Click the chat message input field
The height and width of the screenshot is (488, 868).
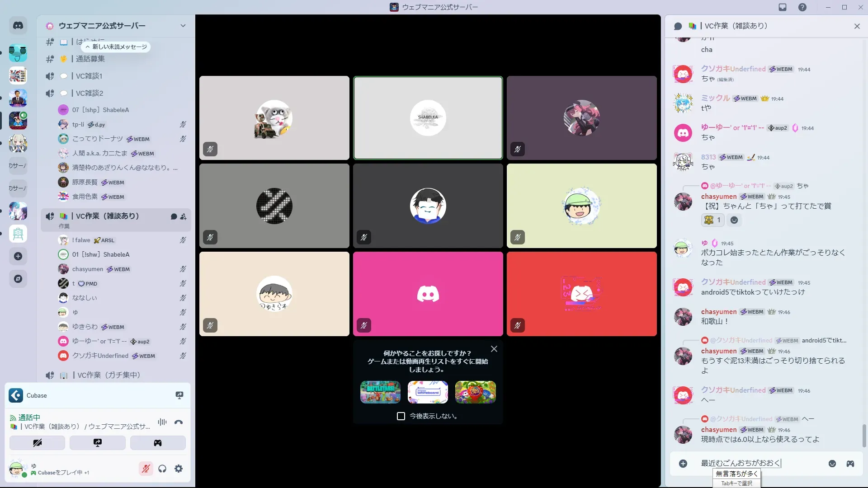[759, 463]
